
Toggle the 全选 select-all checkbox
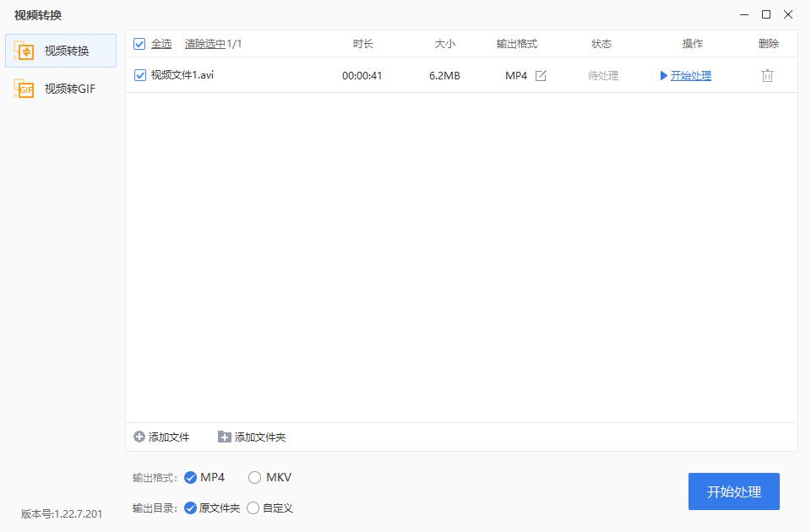click(x=139, y=44)
